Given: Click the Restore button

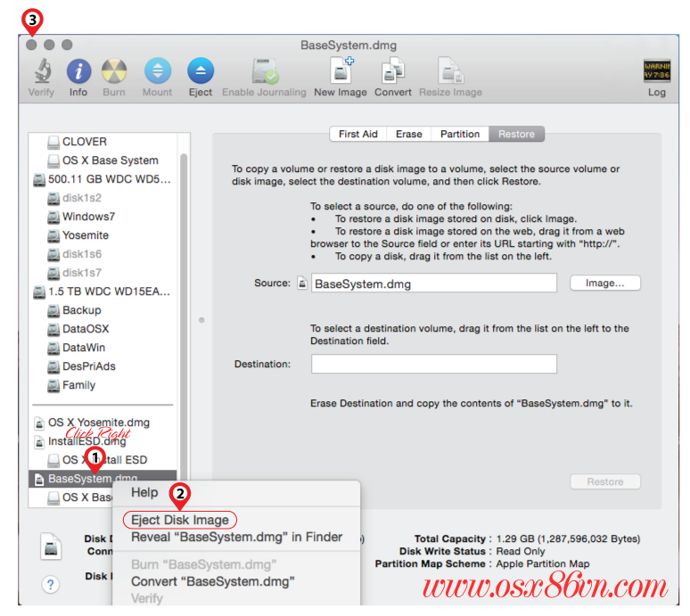Looking at the screenshot, I should click(x=605, y=481).
